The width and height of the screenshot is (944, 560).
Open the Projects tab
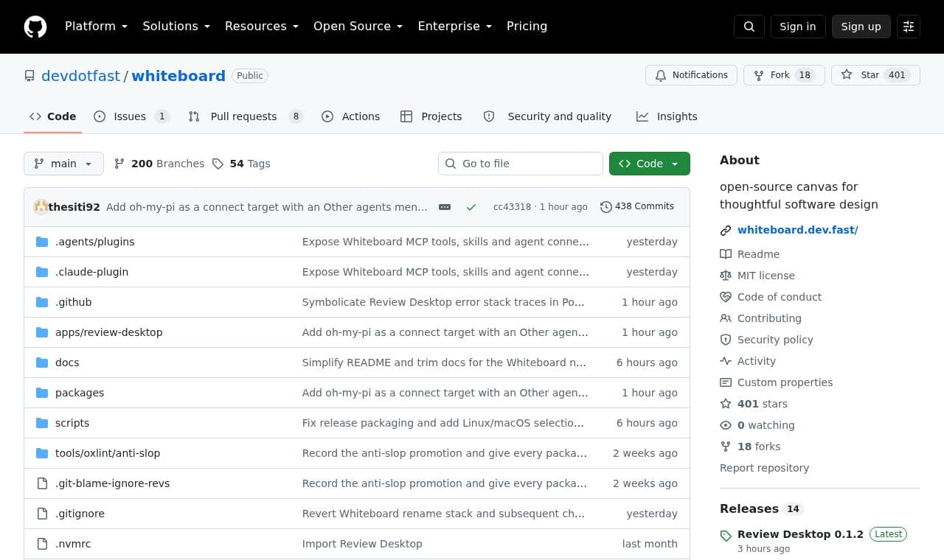(431, 116)
